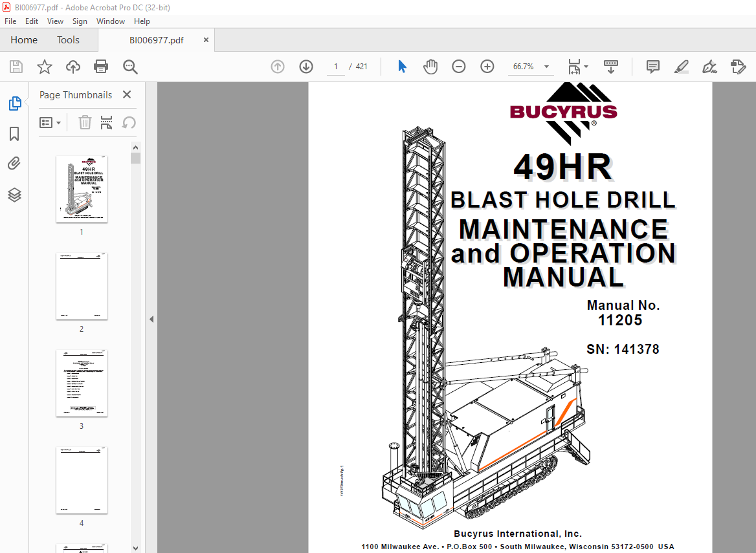This screenshot has width=756, height=553.
Task: Open the Help menu
Action: click(x=142, y=21)
